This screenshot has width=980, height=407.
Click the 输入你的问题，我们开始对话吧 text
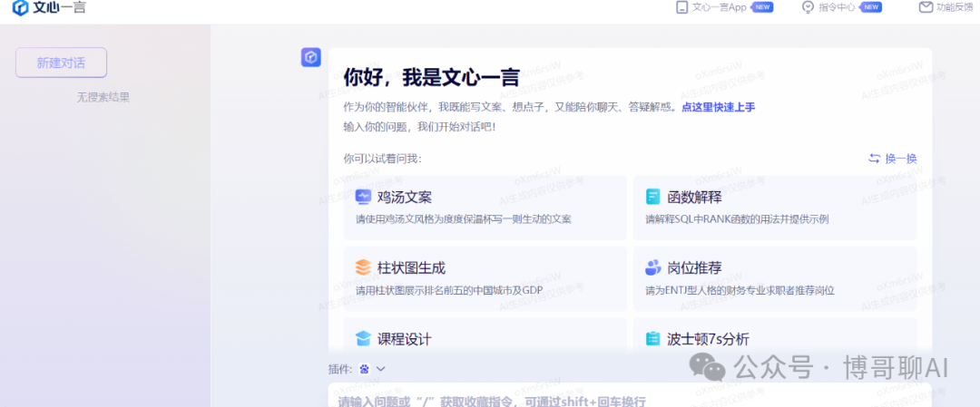point(419,126)
